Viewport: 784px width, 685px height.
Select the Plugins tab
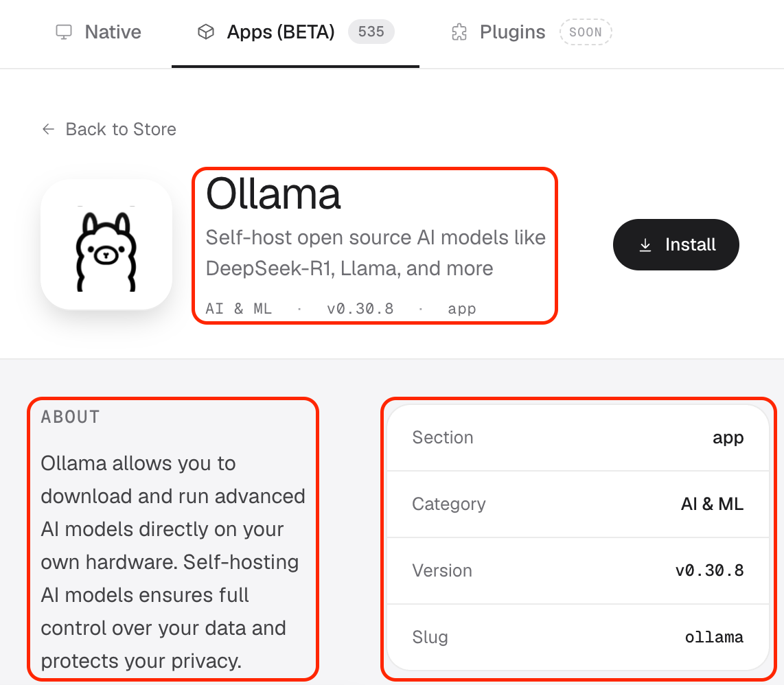click(x=531, y=32)
